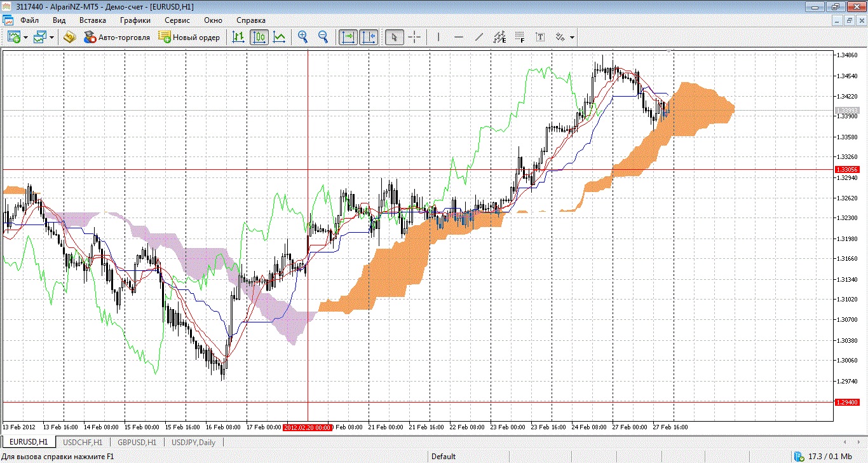Screen dimensions: 868x463
Task: Switch to the USDCHF,H1 chart tab
Action: (82, 442)
